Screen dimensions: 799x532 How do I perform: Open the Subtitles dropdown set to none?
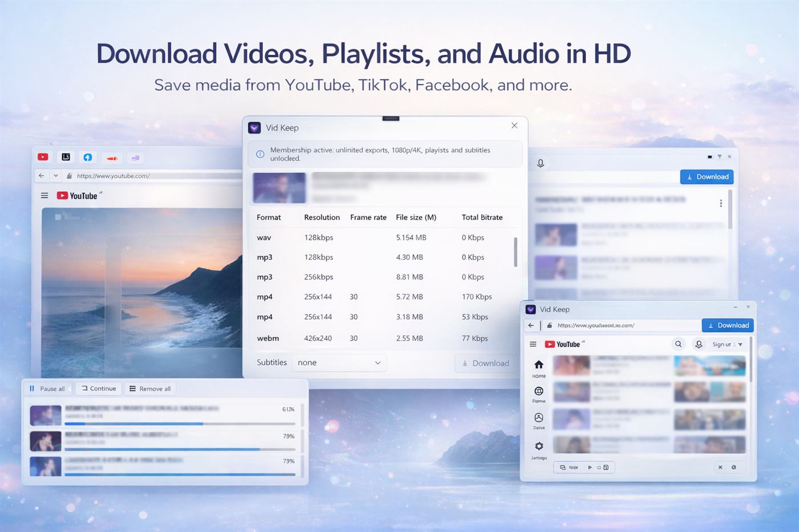[x=339, y=362]
